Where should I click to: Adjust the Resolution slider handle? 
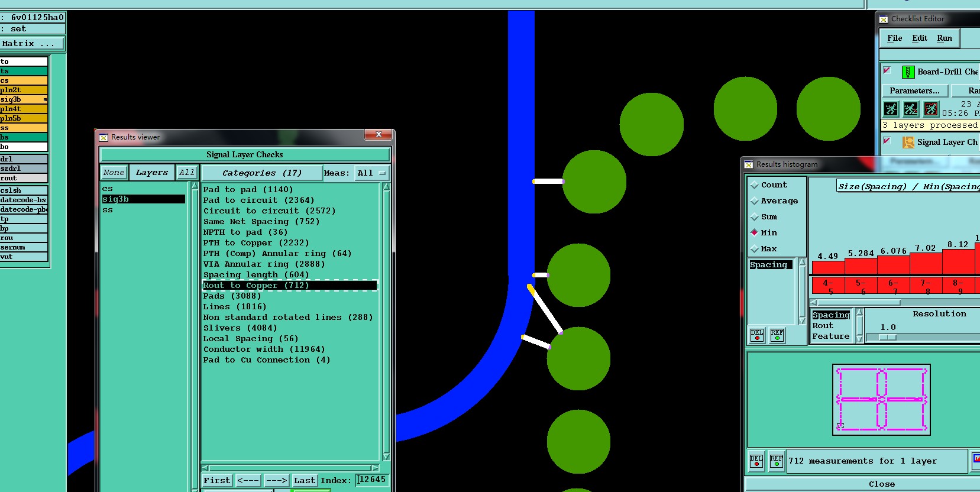click(x=888, y=338)
